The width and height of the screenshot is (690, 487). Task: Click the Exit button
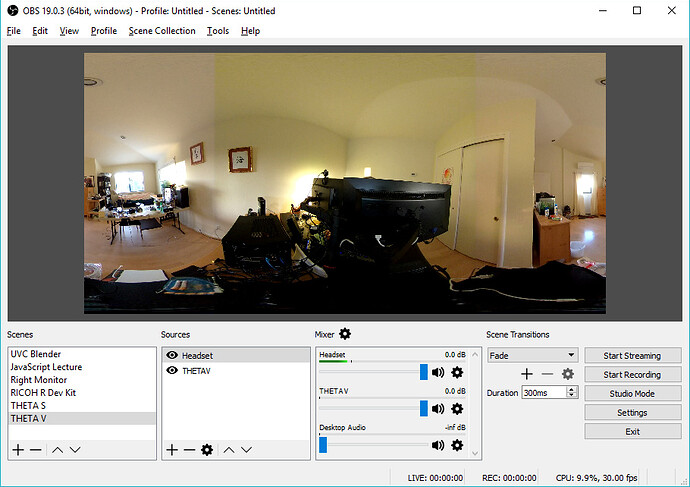pos(632,431)
